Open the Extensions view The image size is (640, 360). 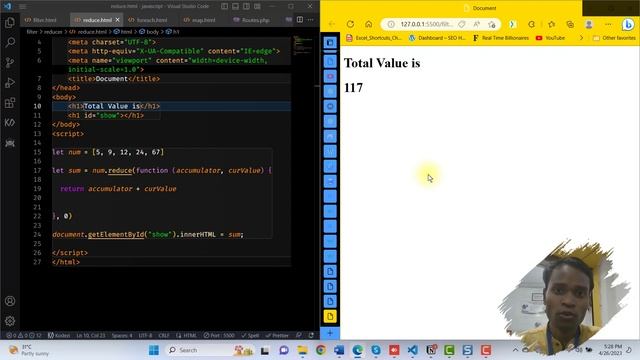10,102
